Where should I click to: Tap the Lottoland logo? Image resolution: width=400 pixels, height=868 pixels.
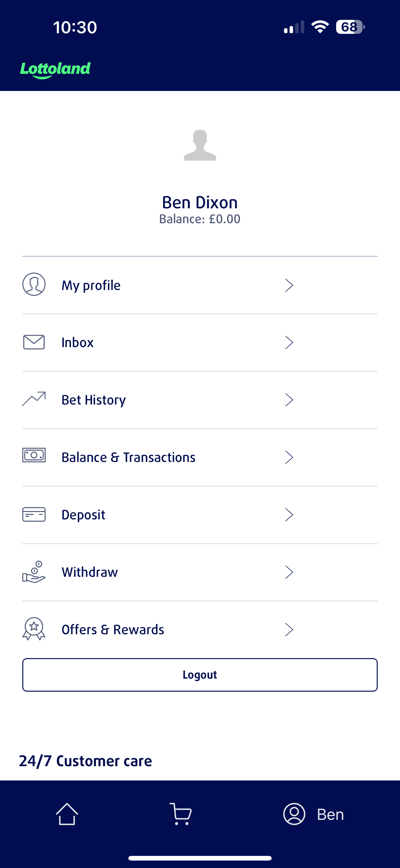click(x=56, y=70)
